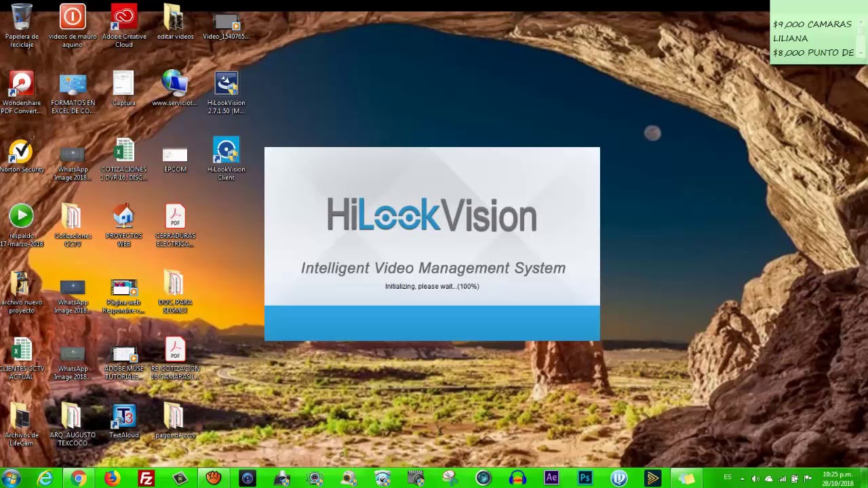868x488 pixels.
Task: Open the videos de mauro aquino icon
Action: (73, 26)
